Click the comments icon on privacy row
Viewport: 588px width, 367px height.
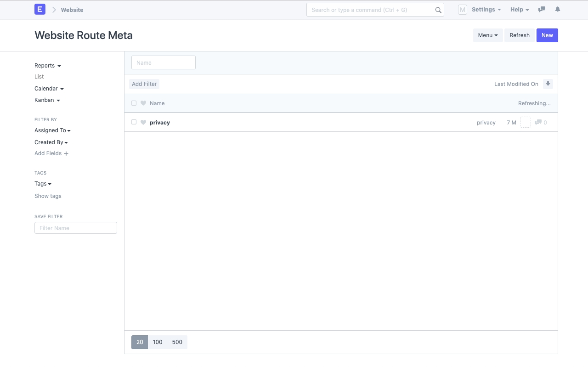(538, 122)
